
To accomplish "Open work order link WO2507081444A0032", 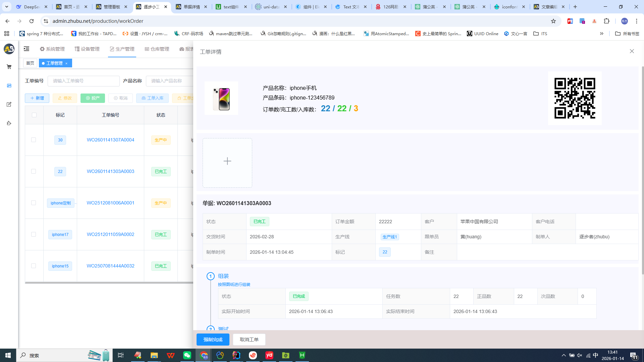I will (110, 266).
